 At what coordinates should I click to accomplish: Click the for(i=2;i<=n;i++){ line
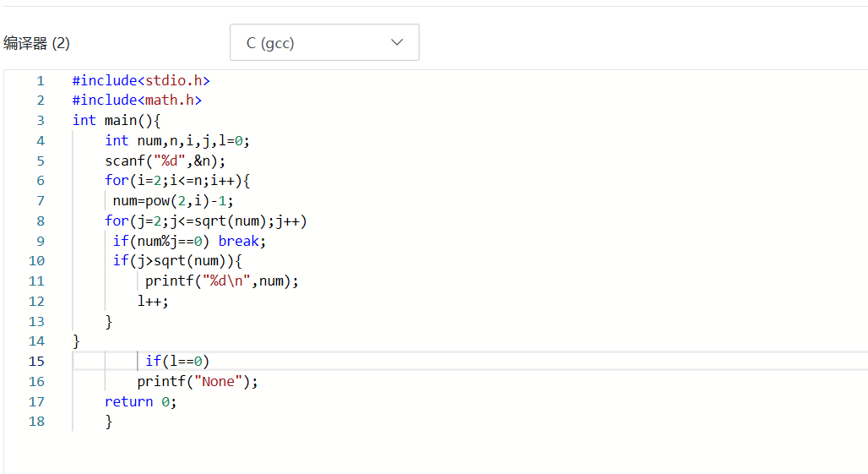pos(177,181)
